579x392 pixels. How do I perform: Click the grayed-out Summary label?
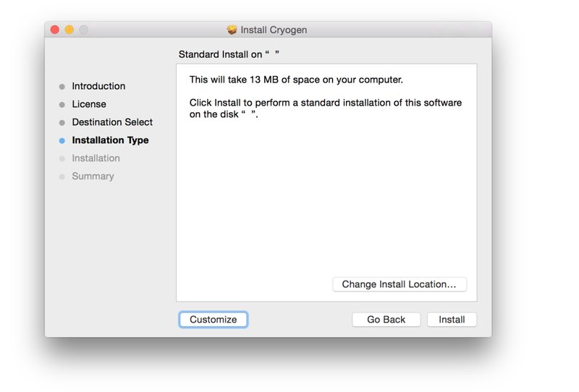[x=93, y=176]
